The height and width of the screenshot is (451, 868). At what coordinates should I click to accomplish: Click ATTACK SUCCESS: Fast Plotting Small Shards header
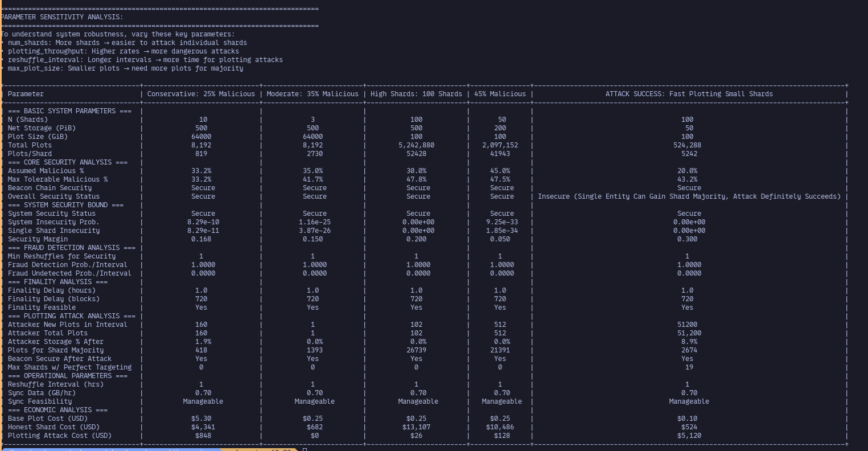pyautogui.click(x=689, y=94)
